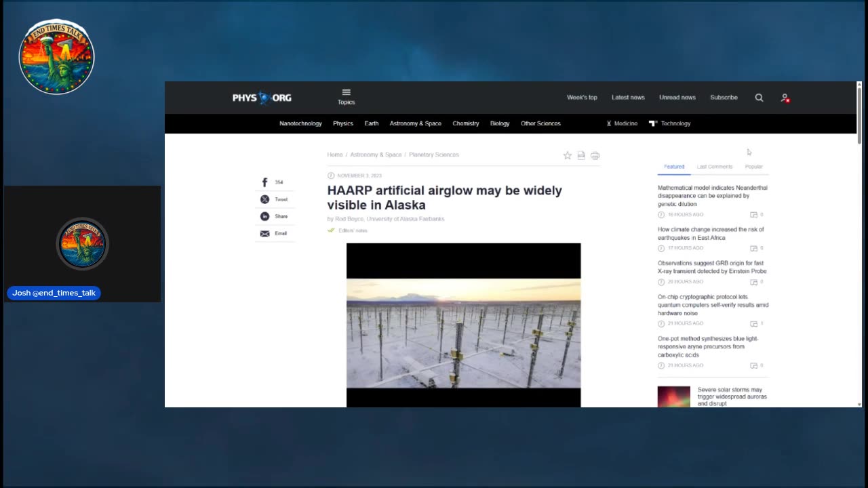Image resolution: width=868 pixels, height=488 pixels.
Task: Open the Week's top link
Action: (582, 98)
